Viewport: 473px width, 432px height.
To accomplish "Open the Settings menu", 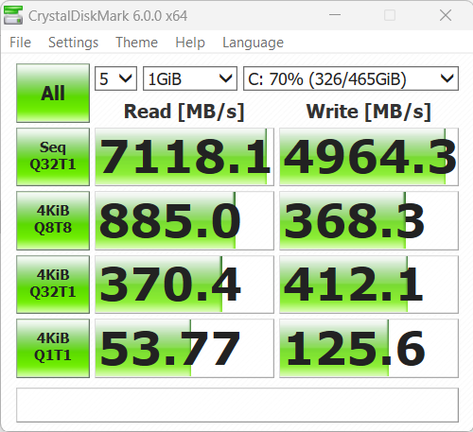I will pyautogui.click(x=73, y=42).
